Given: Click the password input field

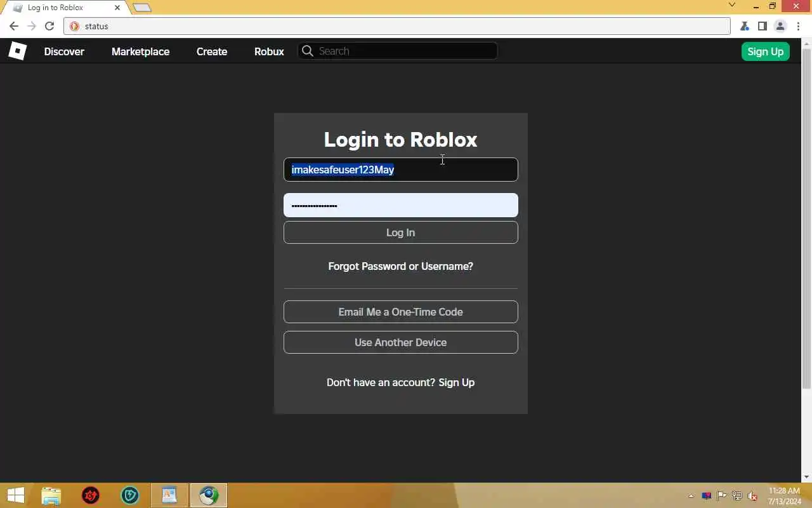Looking at the screenshot, I should [400, 205].
